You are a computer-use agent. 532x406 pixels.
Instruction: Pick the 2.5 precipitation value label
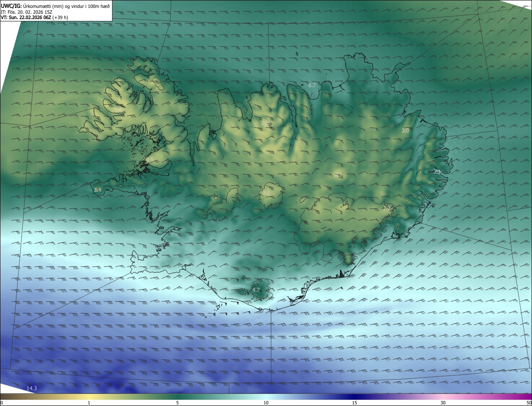pyautogui.click(x=149, y=159)
